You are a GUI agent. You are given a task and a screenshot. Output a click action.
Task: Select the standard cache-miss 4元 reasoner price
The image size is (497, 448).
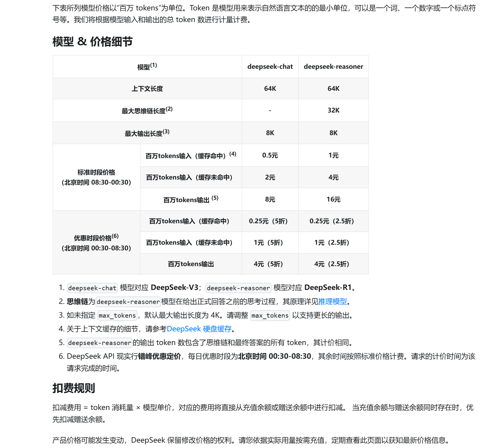(333, 177)
